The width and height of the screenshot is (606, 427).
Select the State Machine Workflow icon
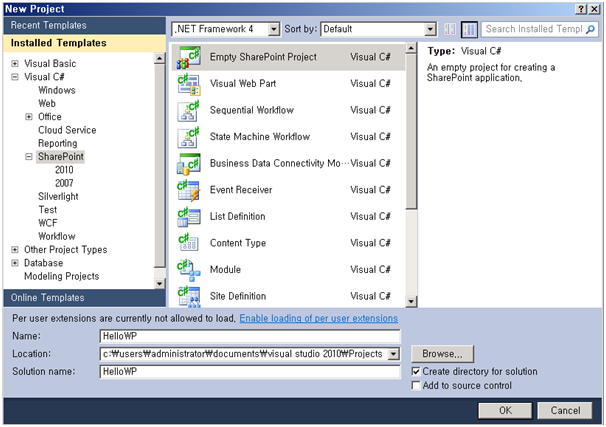click(x=189, y=137)
